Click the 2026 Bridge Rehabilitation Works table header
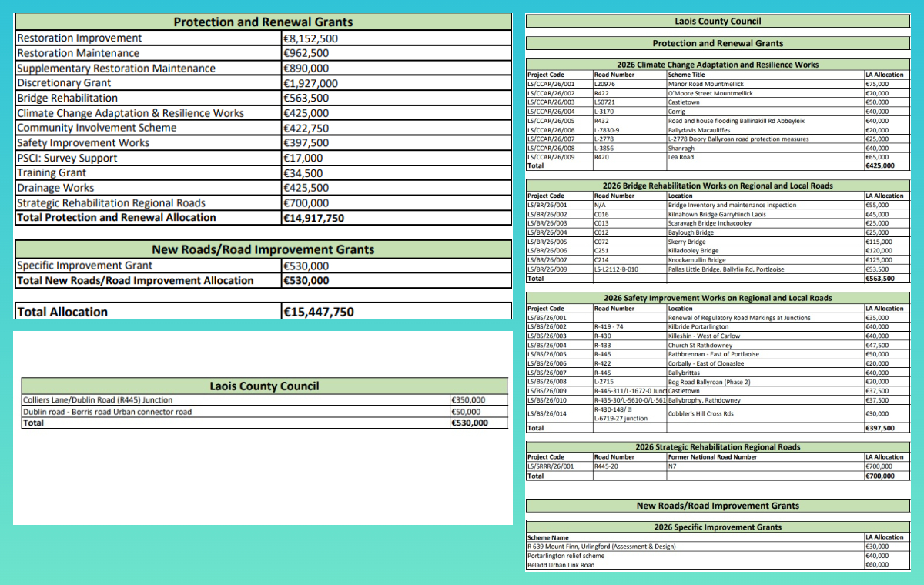924x585 pixels. [x=718, y=186]
